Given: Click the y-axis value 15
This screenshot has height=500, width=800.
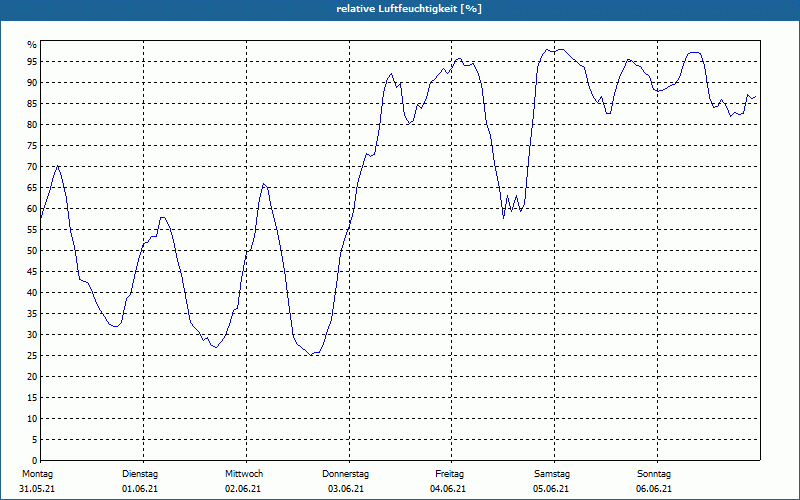Looking at the screenshot, I should click(32, 397).
